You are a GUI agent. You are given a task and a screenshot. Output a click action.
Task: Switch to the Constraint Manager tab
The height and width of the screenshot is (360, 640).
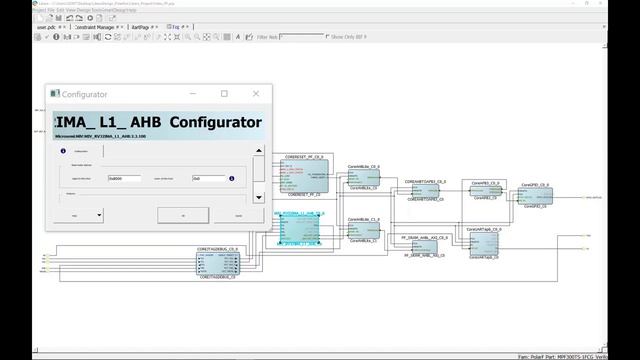pos(94,27)
